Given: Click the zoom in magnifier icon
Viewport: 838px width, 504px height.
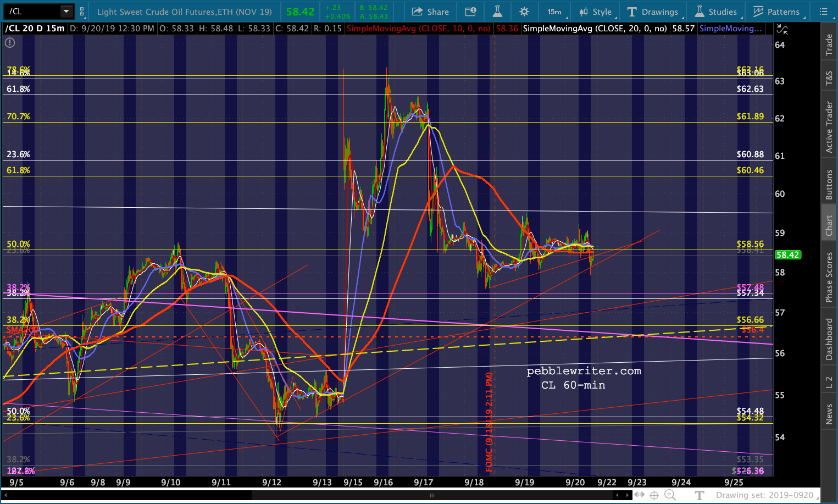Looking at the screenshot, I should (670, 495).
